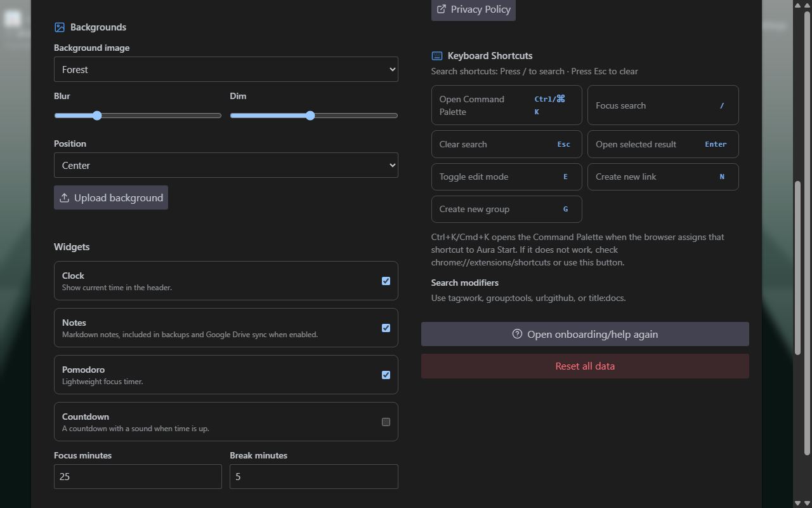
Task: Click the Notes Markdown backup description text
Action: pyautogui.click(x=190, y=335)
